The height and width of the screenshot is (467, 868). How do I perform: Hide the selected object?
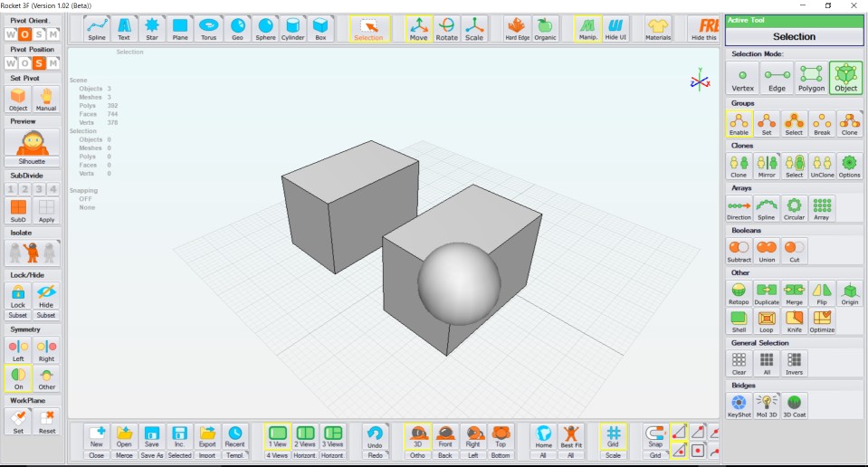click(x=46, y=296)
